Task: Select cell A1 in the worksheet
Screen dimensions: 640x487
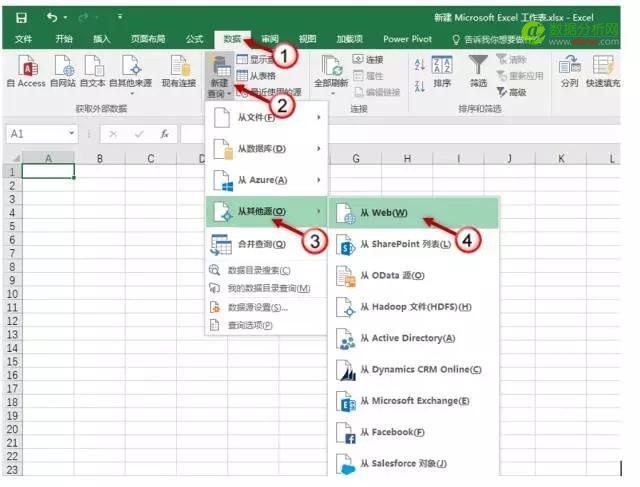Action: point(48,171)
